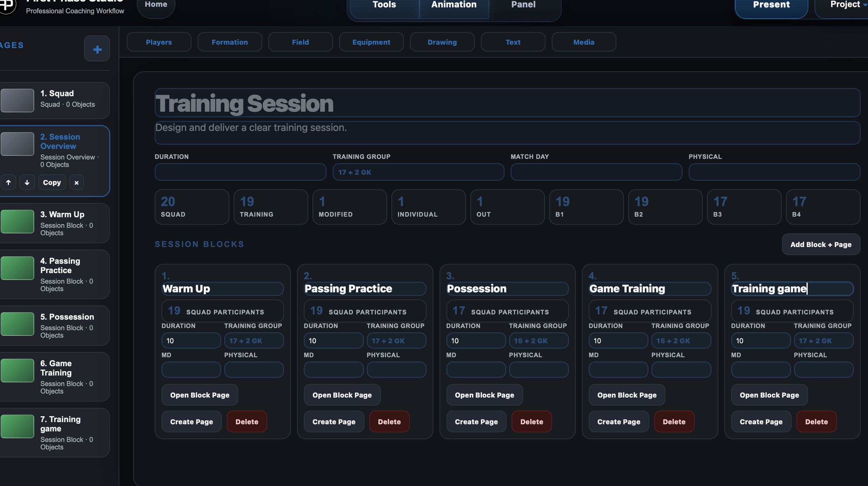Delete the Game Training block
868x486 pixels.
pos(674,421)
